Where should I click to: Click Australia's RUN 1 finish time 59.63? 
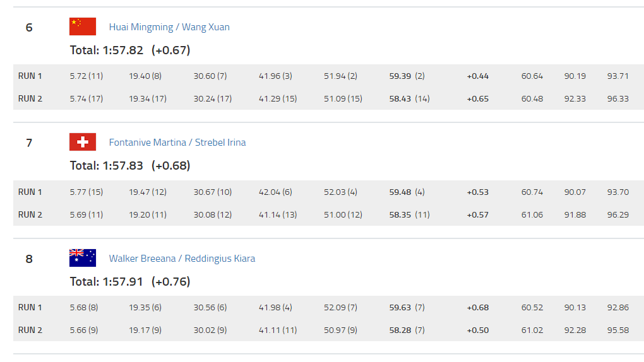click(400, 308)
